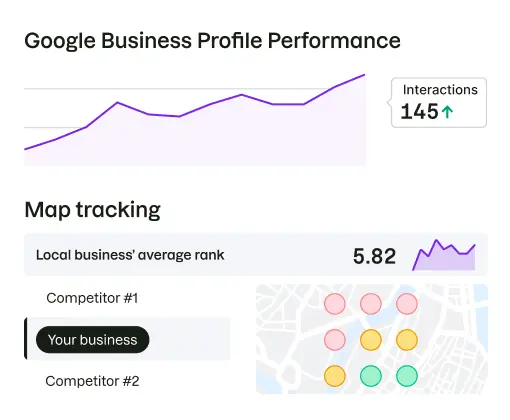Open the Interactions tooltip card
Image resolution: width=510 pixels, height=420 pixels.
[x=439, y=102]
